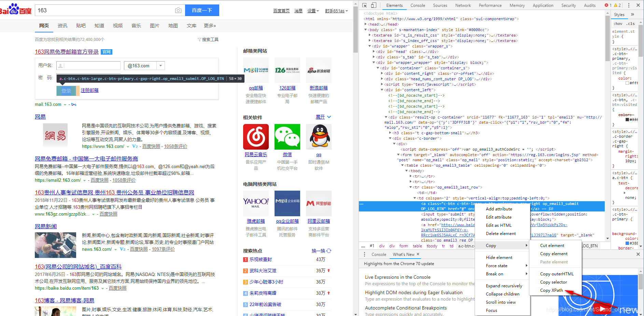Click the share icon next to mail.163.com
644x316 pixels.
(x=74, y=105)
